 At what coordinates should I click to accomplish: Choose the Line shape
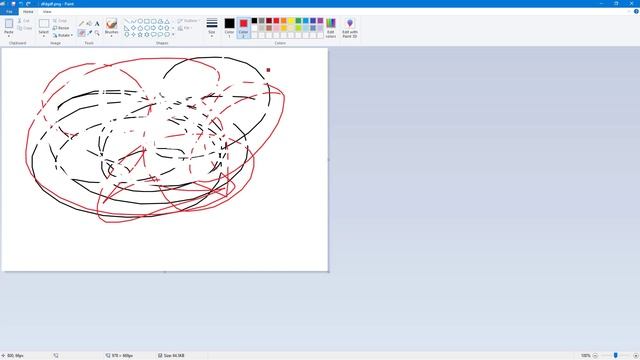click(x=127, y=21)
